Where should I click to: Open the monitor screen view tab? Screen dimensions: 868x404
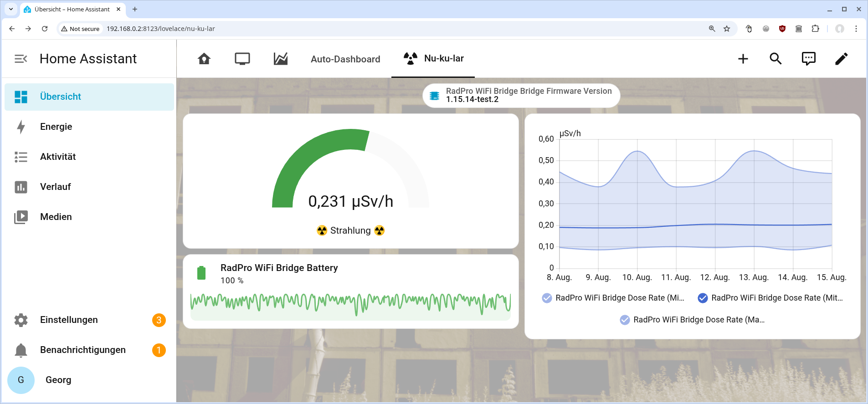(242, 59)
